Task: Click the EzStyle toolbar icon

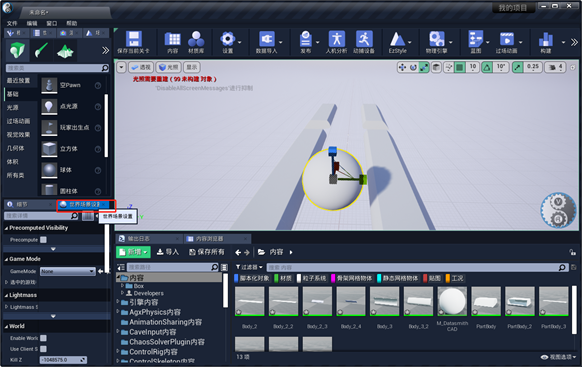Action: coord(397,39)
